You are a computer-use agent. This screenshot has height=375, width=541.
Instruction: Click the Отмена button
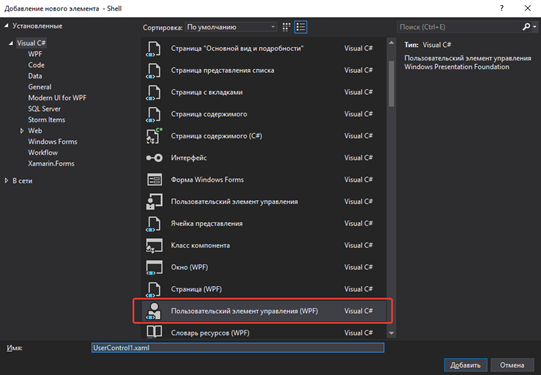tap(512, 365)
